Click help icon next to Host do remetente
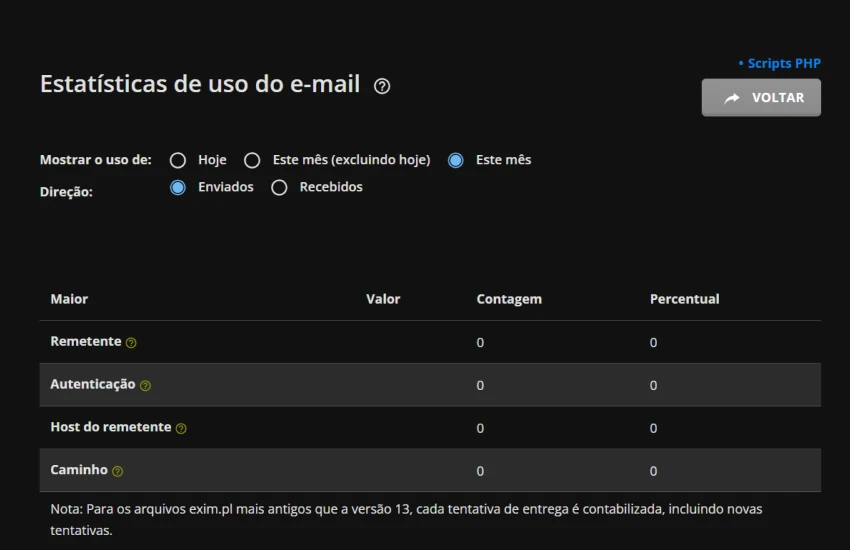This screenshot has width=850, height=550. point(181,429)
